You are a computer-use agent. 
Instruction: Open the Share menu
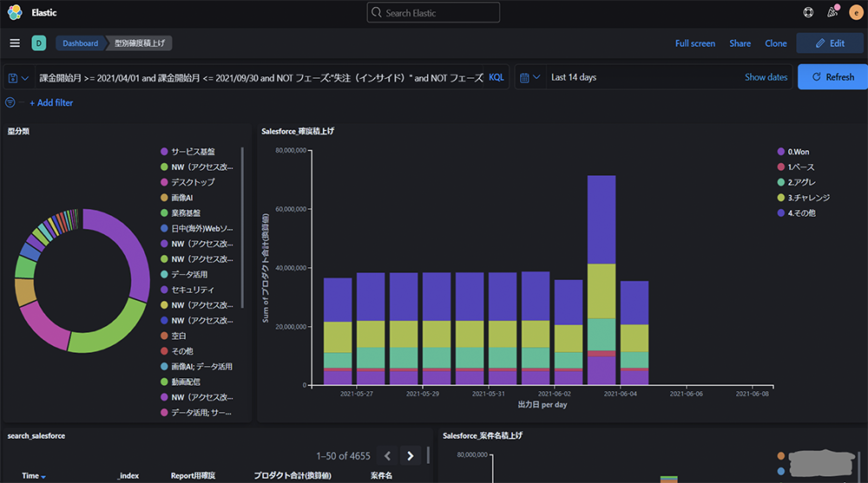tap(740, 43)
